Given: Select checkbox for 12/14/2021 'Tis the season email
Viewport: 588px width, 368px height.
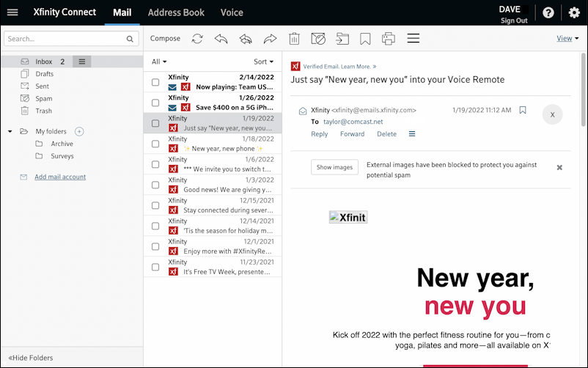Looking at the screenshot, I should [x=155, y=226].
